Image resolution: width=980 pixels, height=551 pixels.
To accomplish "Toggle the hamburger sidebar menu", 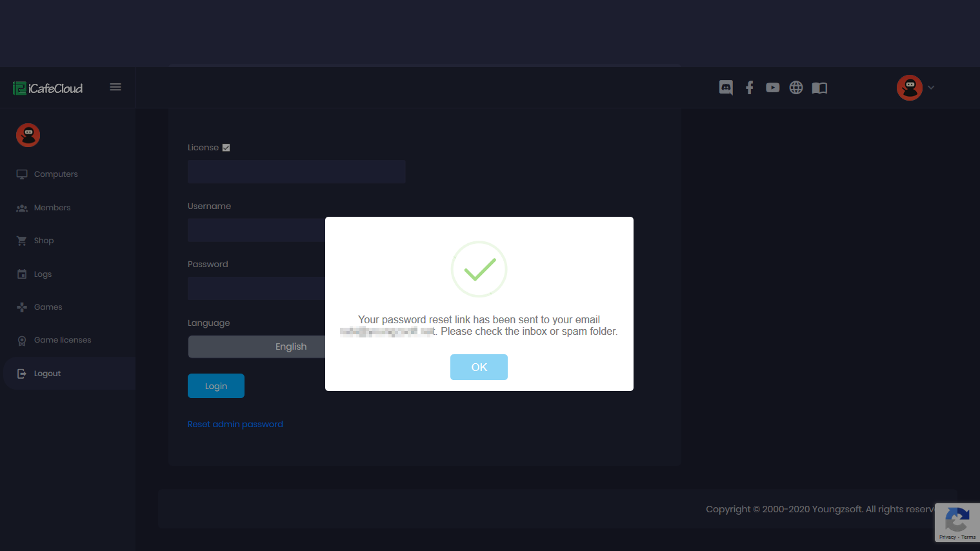I will coord(115,87).
